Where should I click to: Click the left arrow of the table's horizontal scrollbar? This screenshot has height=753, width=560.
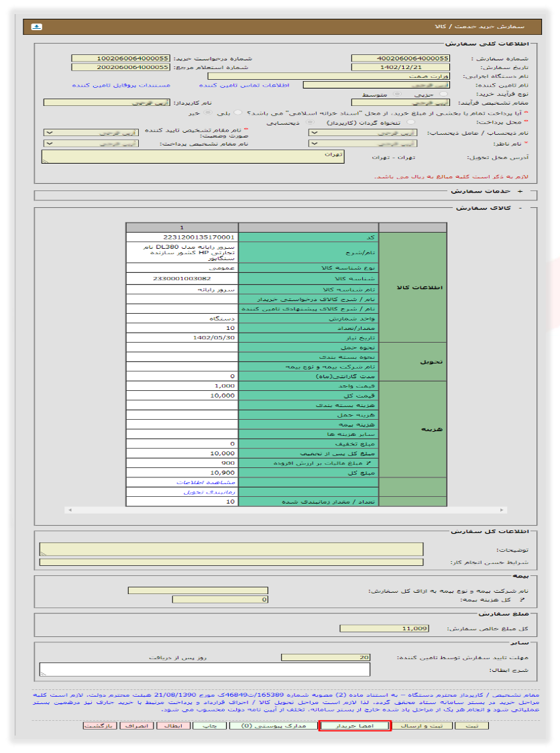(70, 510)
